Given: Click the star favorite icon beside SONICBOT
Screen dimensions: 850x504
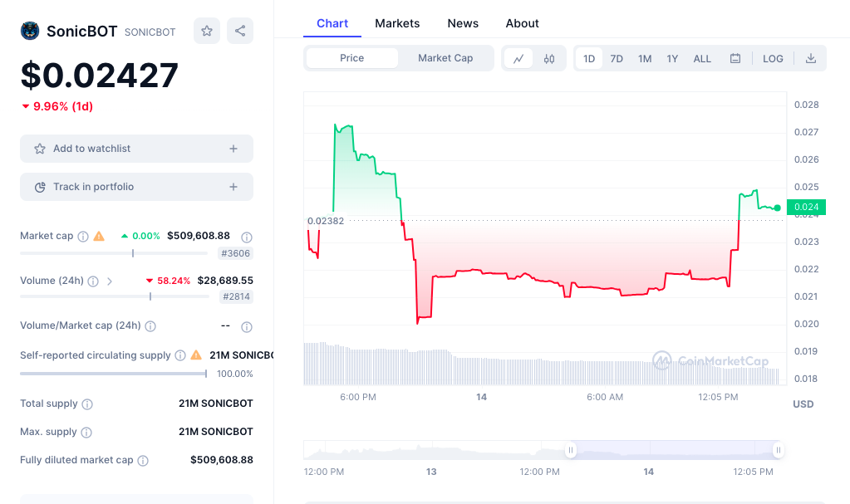Looking at the screenshot, I should (207, 31).
